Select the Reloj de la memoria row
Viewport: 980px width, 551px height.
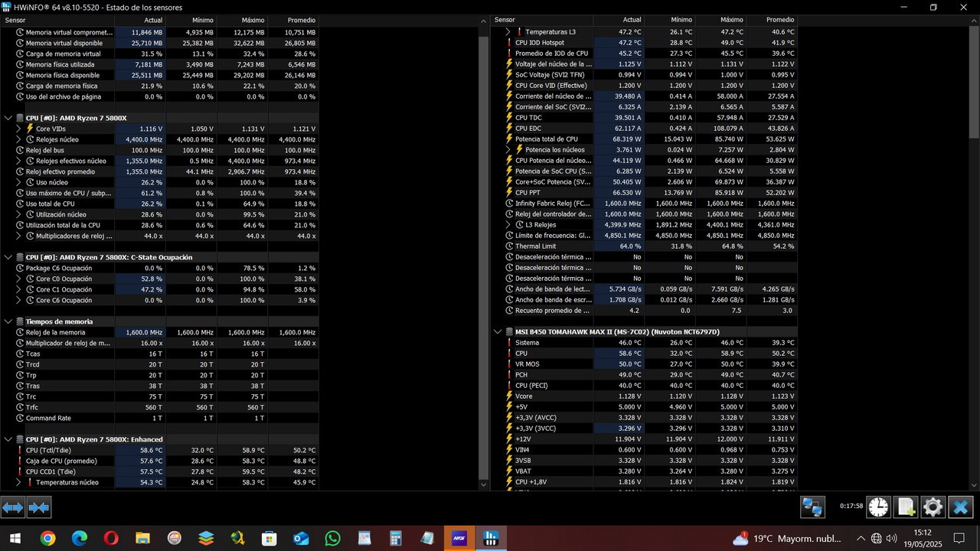159,332
